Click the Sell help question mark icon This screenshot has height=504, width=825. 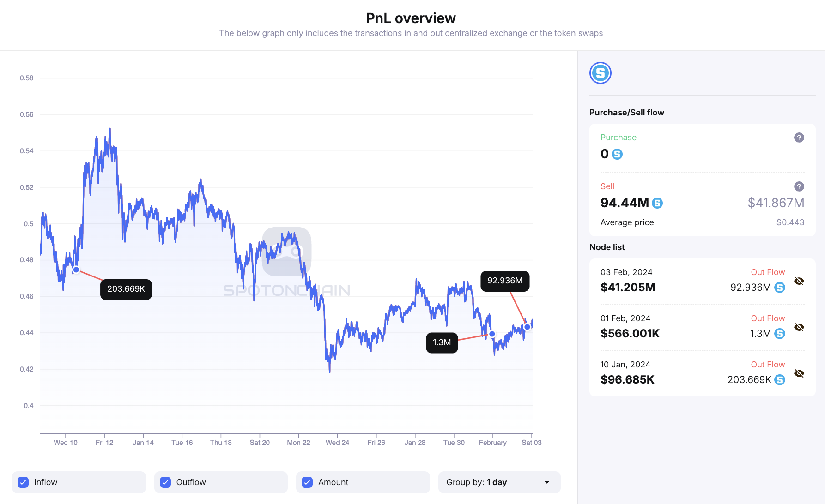coord(799,186)
